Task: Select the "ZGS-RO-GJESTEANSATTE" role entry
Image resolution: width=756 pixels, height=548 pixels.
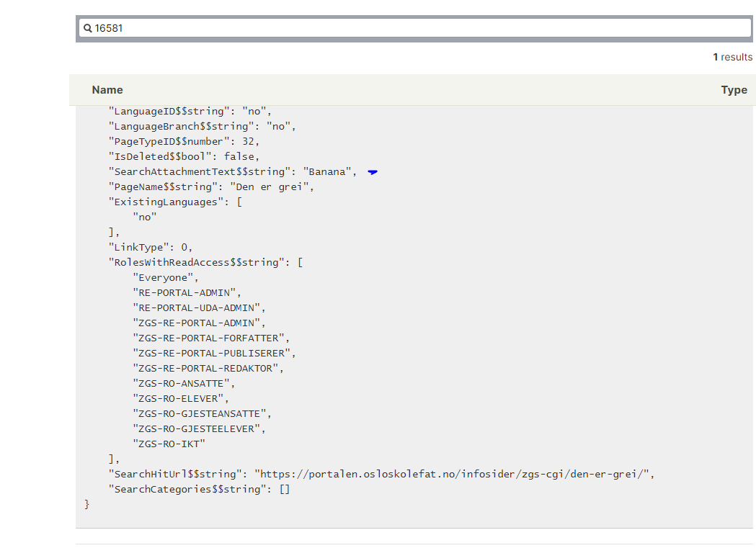Action: coord(203,413)
